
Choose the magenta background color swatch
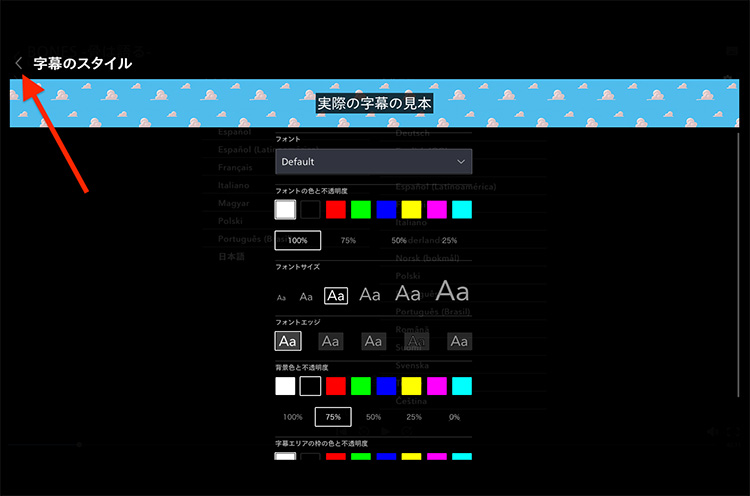(436, 386)
